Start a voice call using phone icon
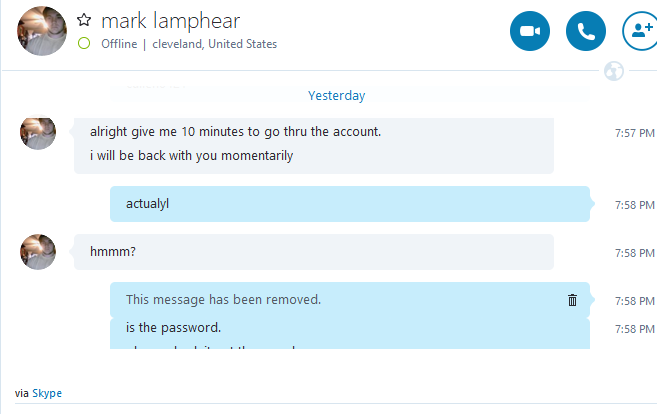This screenshot has width=657, height=414. coord(586,31)
